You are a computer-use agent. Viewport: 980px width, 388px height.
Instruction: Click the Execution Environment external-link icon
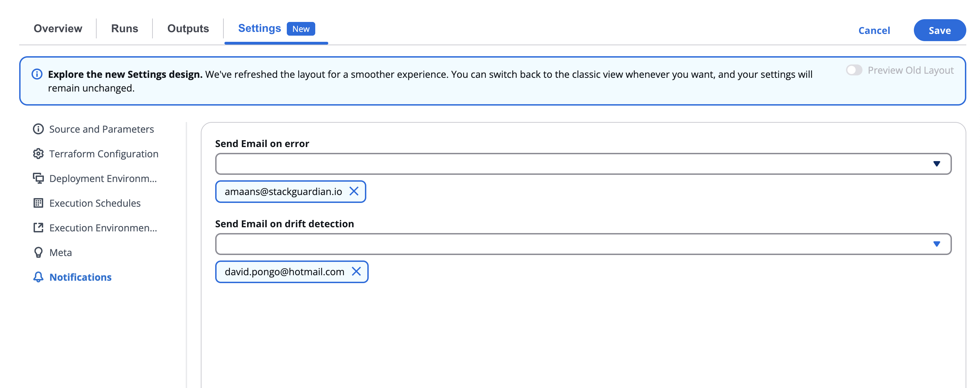(38, 228)
